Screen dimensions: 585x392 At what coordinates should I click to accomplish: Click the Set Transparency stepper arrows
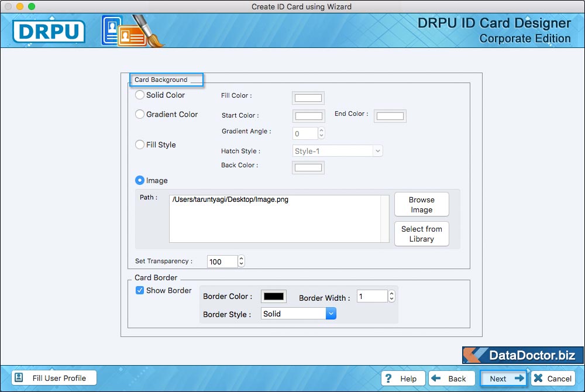click(242, 261)
